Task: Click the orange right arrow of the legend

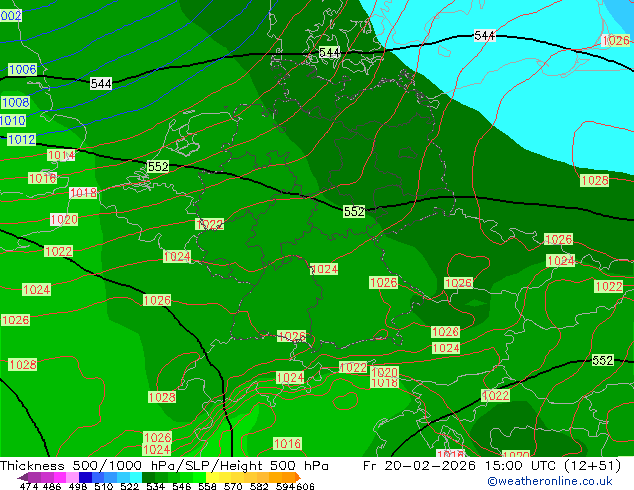Action: point(298,477)
